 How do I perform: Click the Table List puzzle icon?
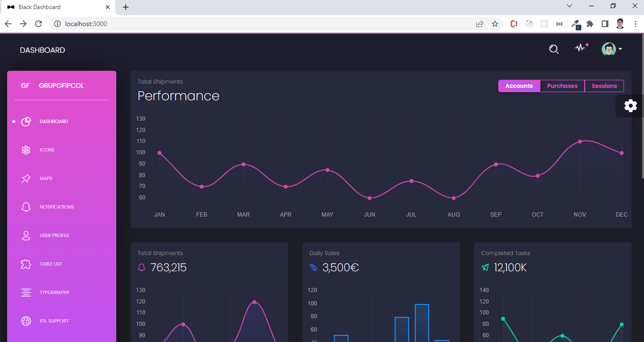coord(26,264)
